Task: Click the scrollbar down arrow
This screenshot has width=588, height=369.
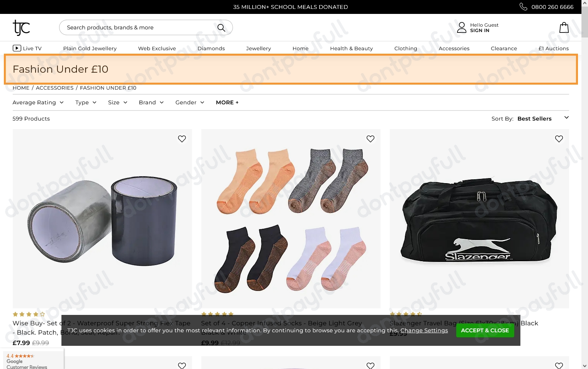Action: click(585, 366)
